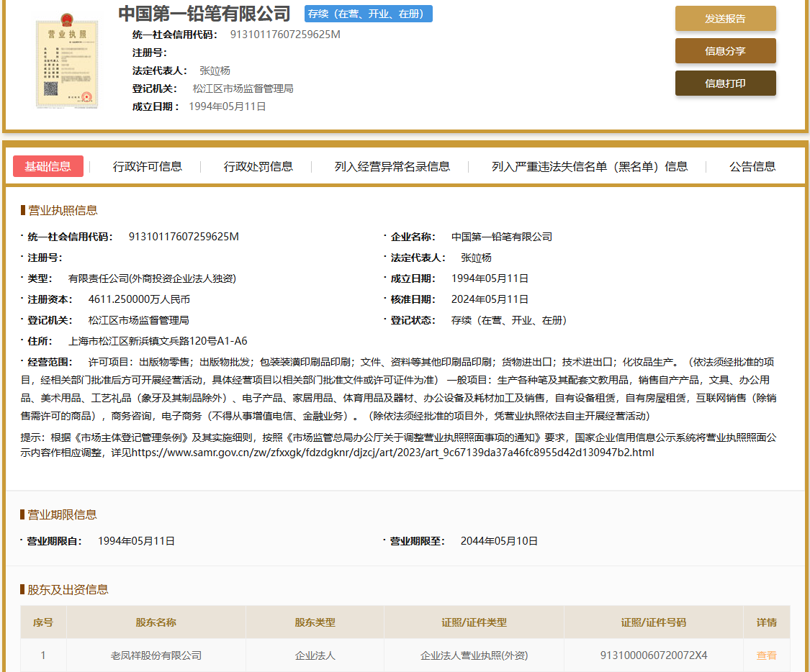This screenshot has width=810, height=672.
Task: Click the 股东类型 column header
Action: click(x=315, y=622)
